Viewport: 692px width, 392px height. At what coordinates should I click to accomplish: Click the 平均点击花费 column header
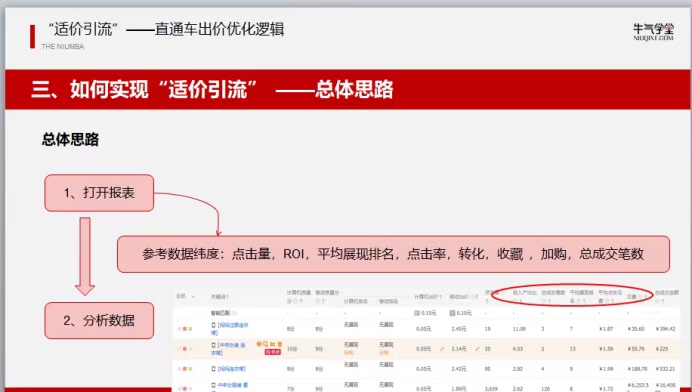[x=610, y=296]
